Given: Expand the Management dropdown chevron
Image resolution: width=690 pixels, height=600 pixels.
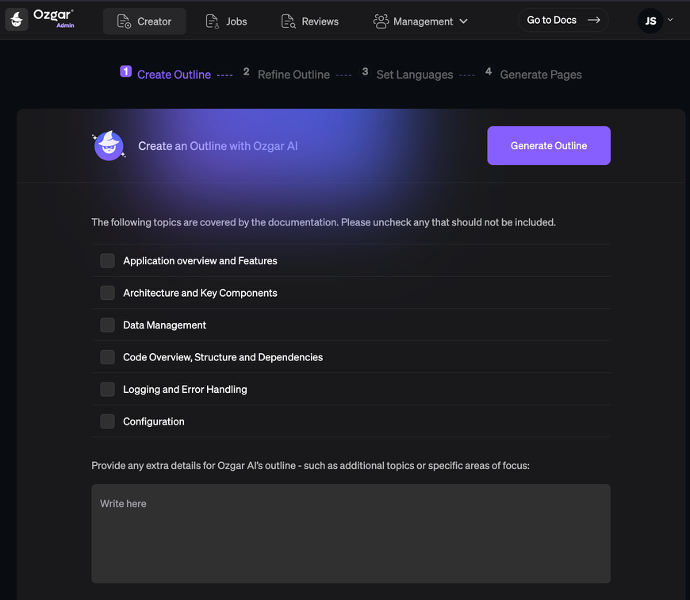Looking at the screenshot, I should (463, 21).
